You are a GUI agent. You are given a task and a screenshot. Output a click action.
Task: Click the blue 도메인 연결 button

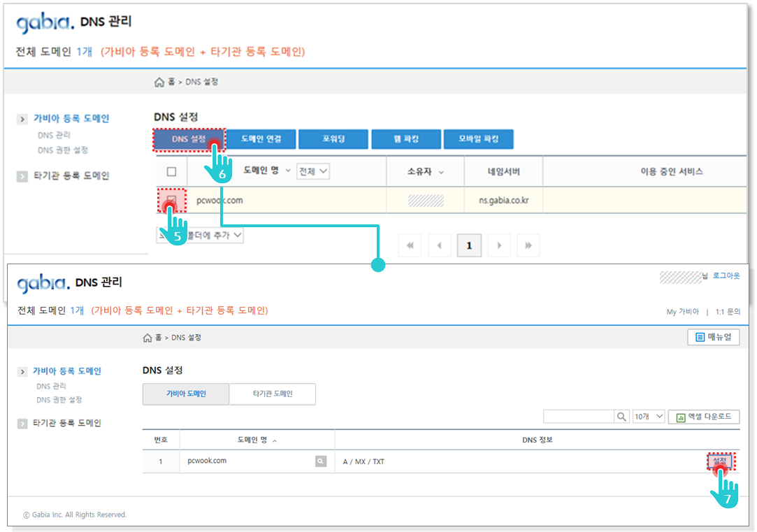point(261,139)
